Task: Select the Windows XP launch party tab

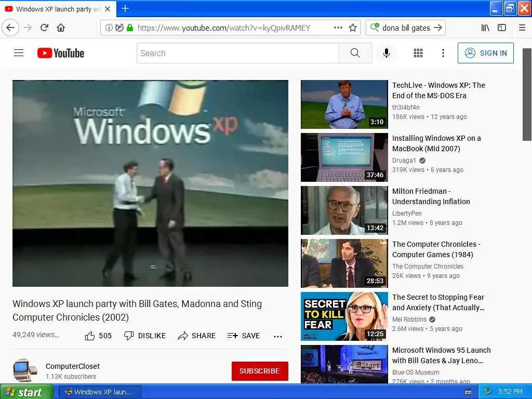Action: coord(58,9)
